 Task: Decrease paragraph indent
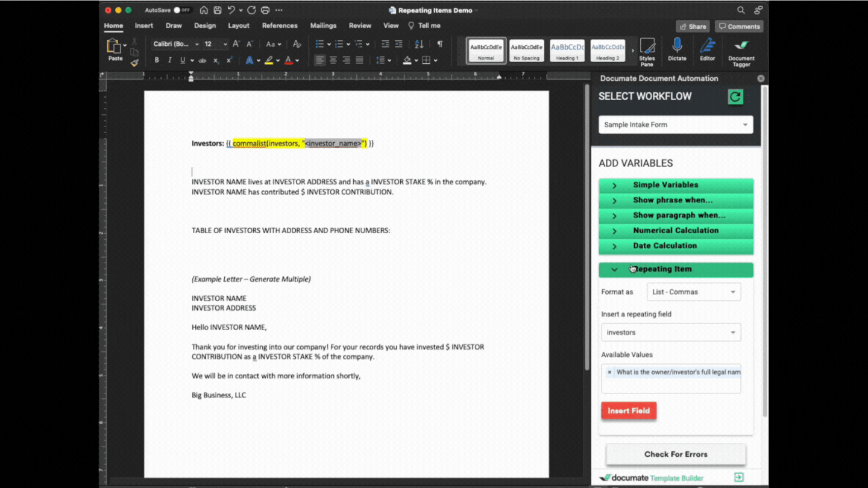tap(385, 44)
